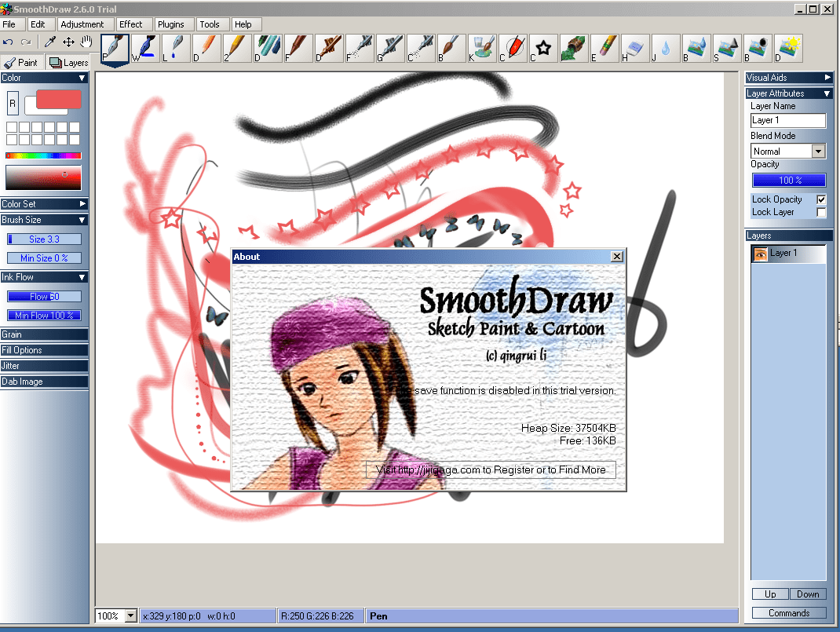
Task: Select the move canvas arrows tool
Action: coord(68,42)
